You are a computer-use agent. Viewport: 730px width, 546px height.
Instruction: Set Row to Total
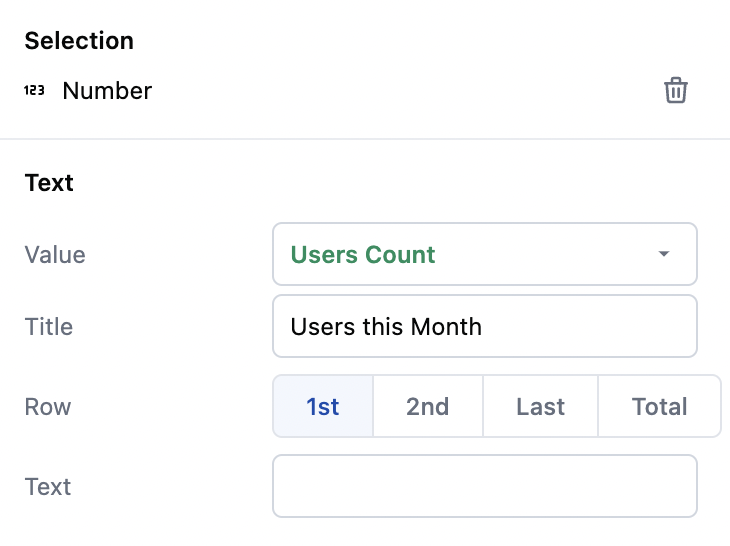[x=659, y=407]
